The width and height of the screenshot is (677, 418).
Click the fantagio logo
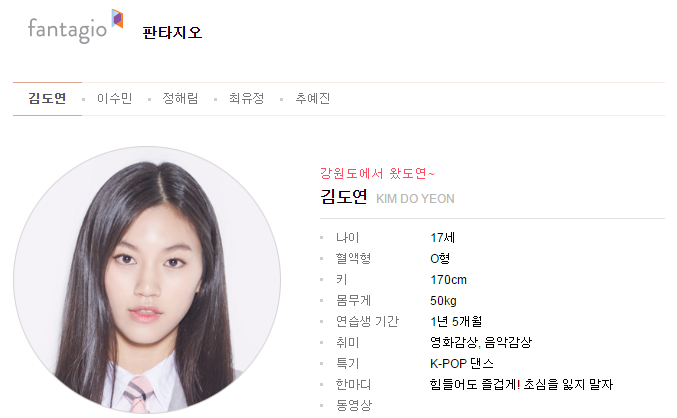point(76,26)
